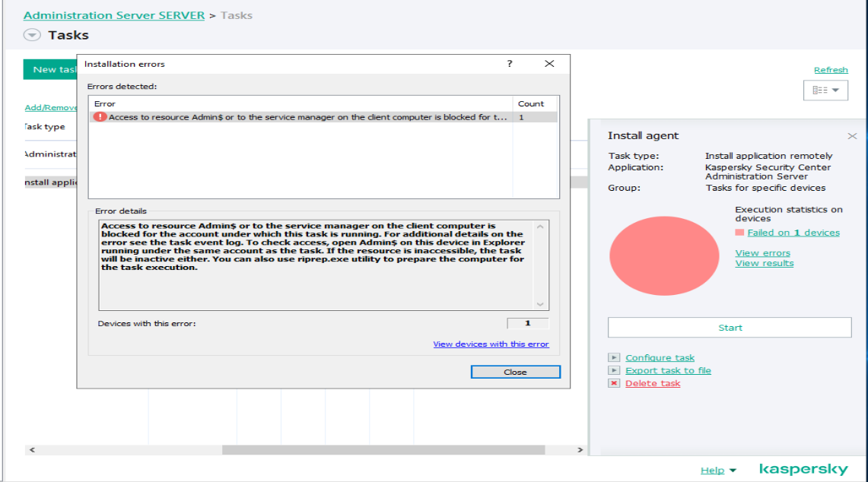Open the Administration Server SERVER breadcrumb link
The image size is (868, 482).
point(114,15)
